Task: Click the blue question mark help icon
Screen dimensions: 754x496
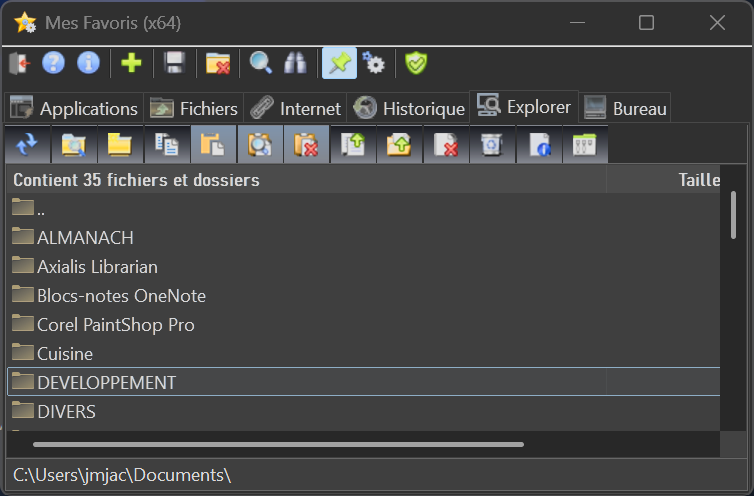Action: point(54,63)
